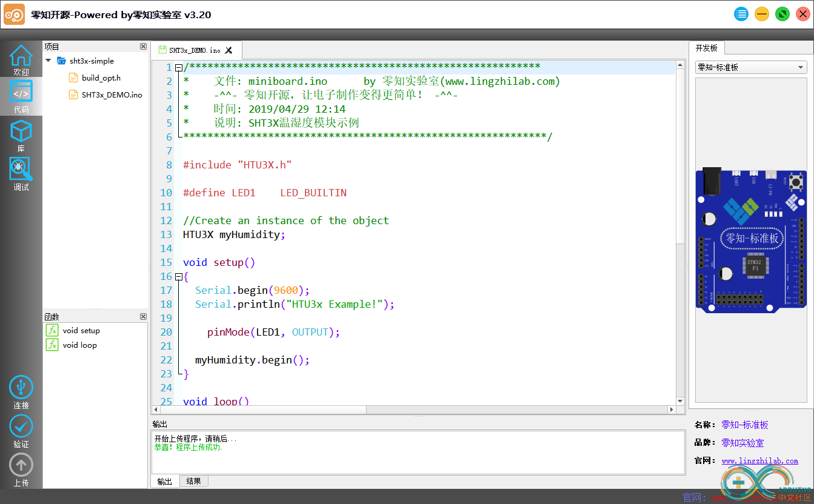Jump to void loop in functions list
Image resolution: width=814 pixels, height=504 pixels.
[79, 345]
